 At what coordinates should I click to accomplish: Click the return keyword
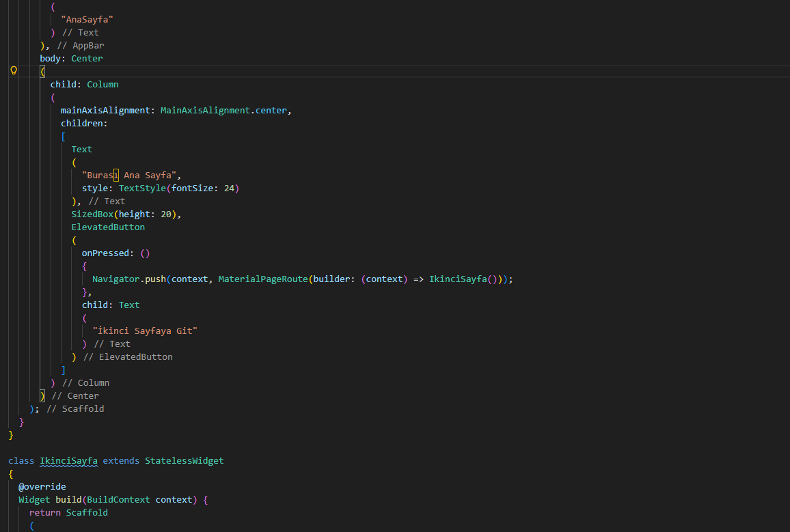(x=45, y=513)
